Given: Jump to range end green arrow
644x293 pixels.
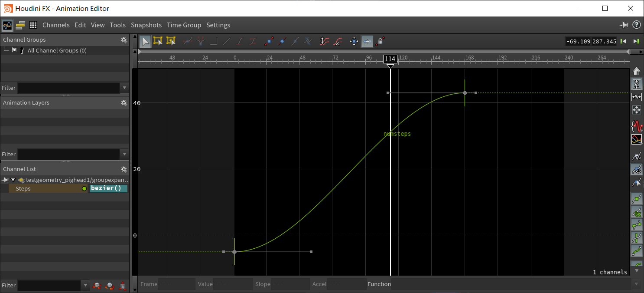Looking at the screenshot, I should [x=636, y=41].
